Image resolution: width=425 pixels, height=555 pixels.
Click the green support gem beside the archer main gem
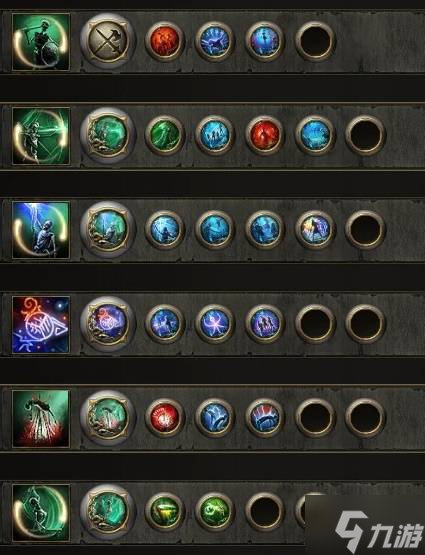coord(165,135)
